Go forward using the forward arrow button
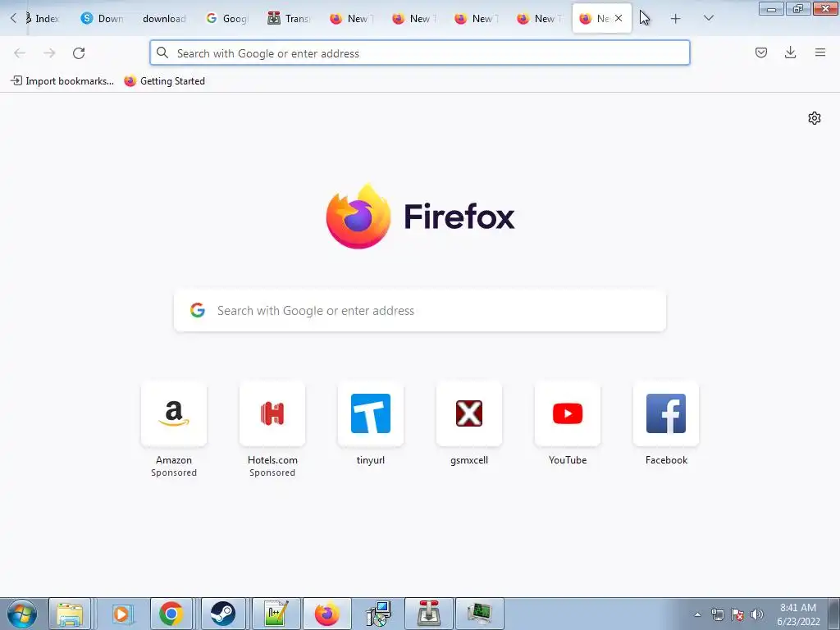This screenshot has height=630, width=840. [x=49, y=53]
